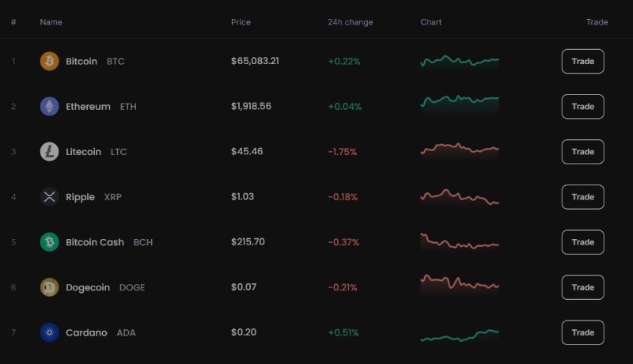633x364 pixels.
Task: Click the Ripple XRP logo icon
Action: [49, 197]
